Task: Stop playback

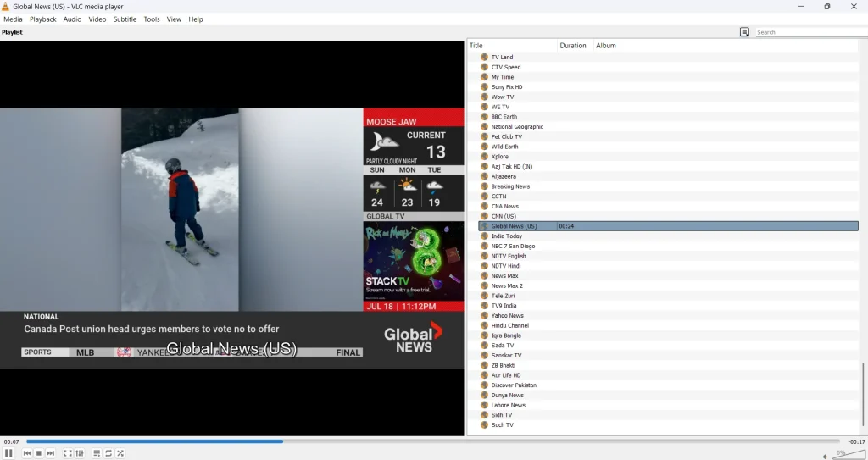Action: (x=39, y=453)
